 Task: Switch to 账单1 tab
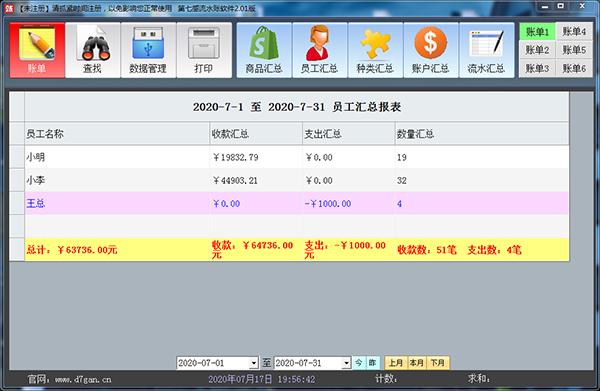click(x=537, y=32)
